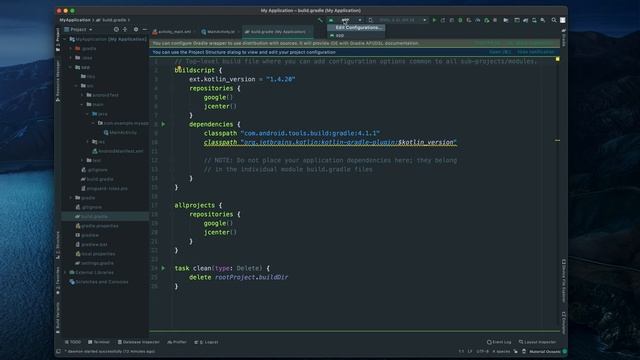Image resolution: width=640 pixels, height=360 pixels.
Task: Open the Event Log button
Action: coord(499,342)
